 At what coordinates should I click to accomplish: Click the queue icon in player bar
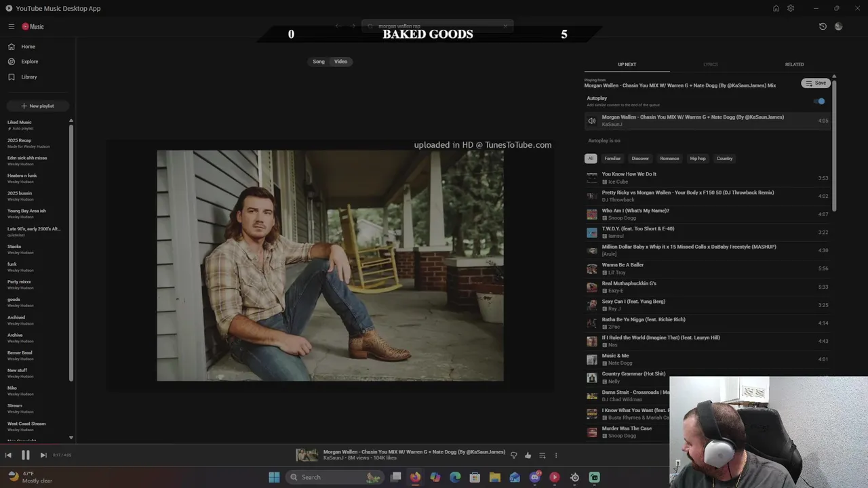click(x=542, y=455)
